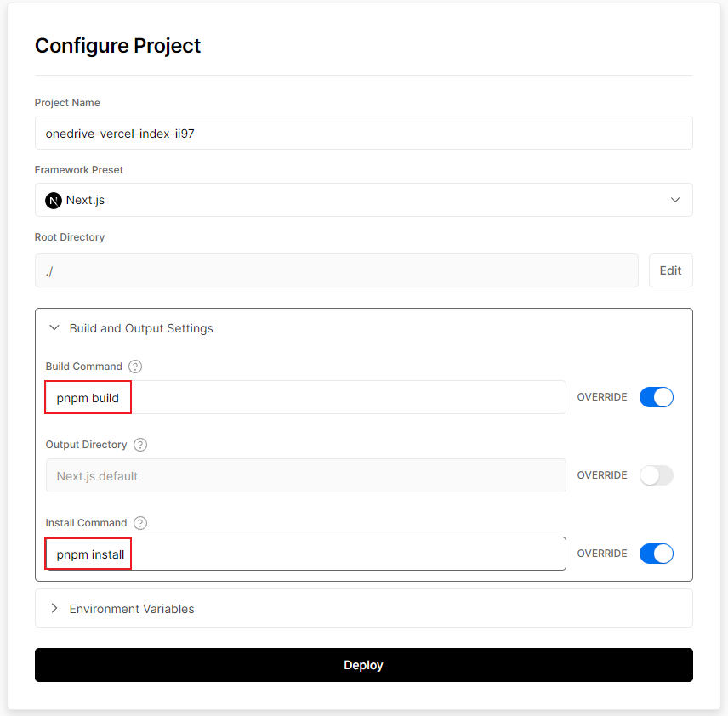Focus the Project Name text field
This screenshot has height=716, width=728.
(x=363, y=134)
